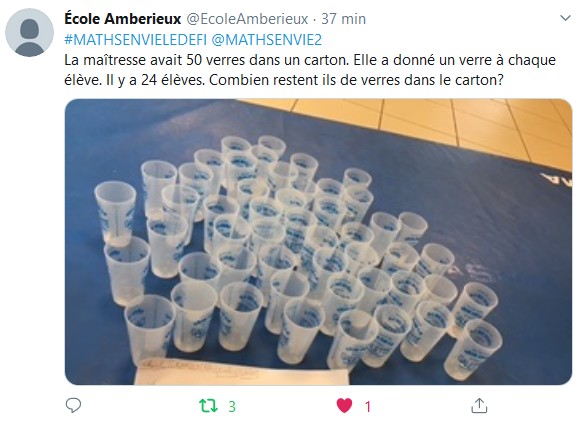This screenshot has height=424, width=581.
Task: Open the 37 min timestamp permalink
Action: (x=343, y=19)
